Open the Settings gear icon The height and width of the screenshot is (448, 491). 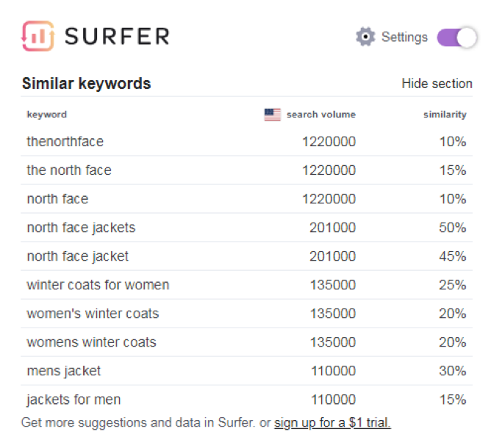[365, 37]
